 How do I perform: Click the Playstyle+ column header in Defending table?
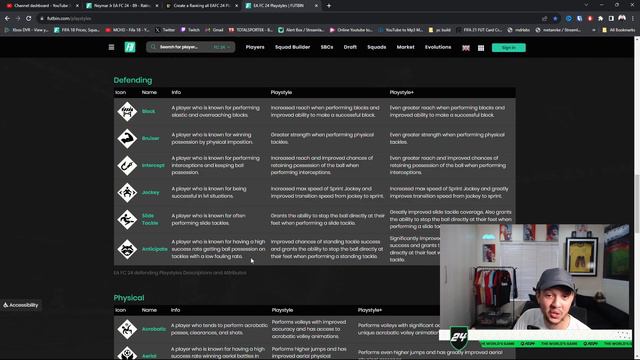[x=402, y=93]
